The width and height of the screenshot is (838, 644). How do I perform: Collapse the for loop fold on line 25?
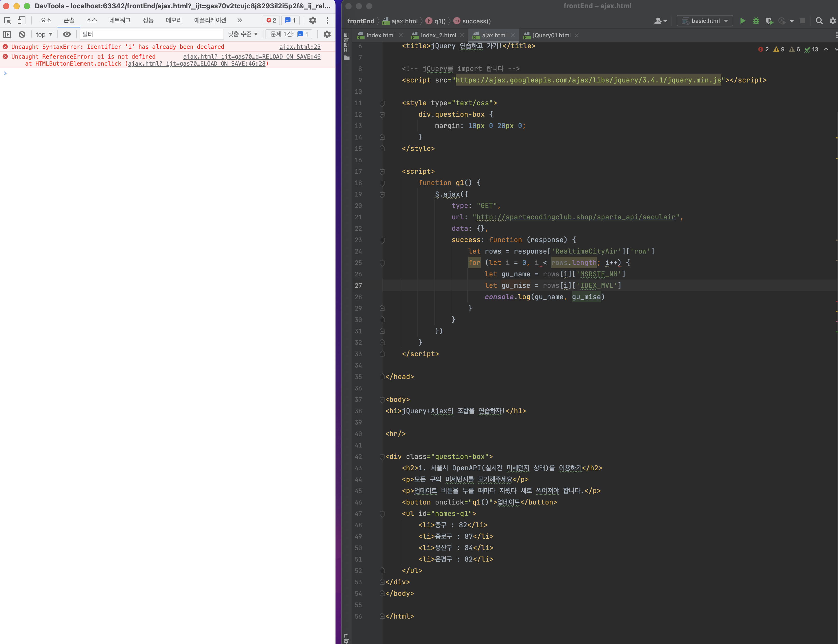pyautogui.click(x=382, y=263)
